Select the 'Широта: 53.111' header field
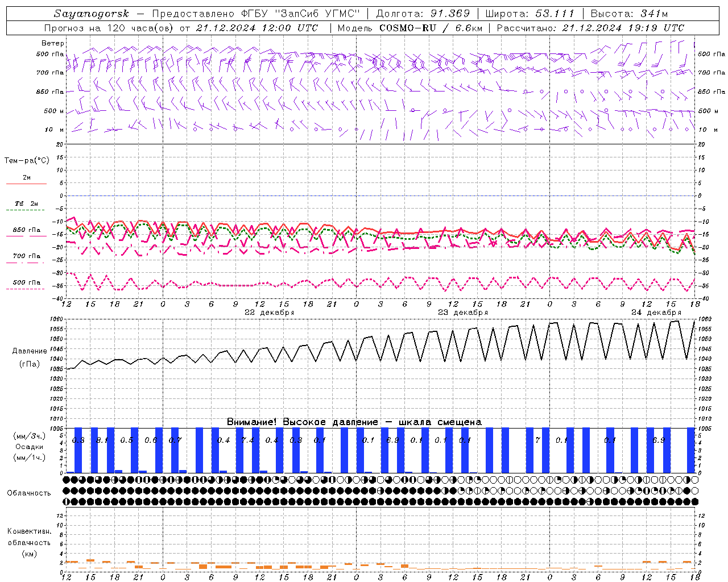 pos(531,14)
